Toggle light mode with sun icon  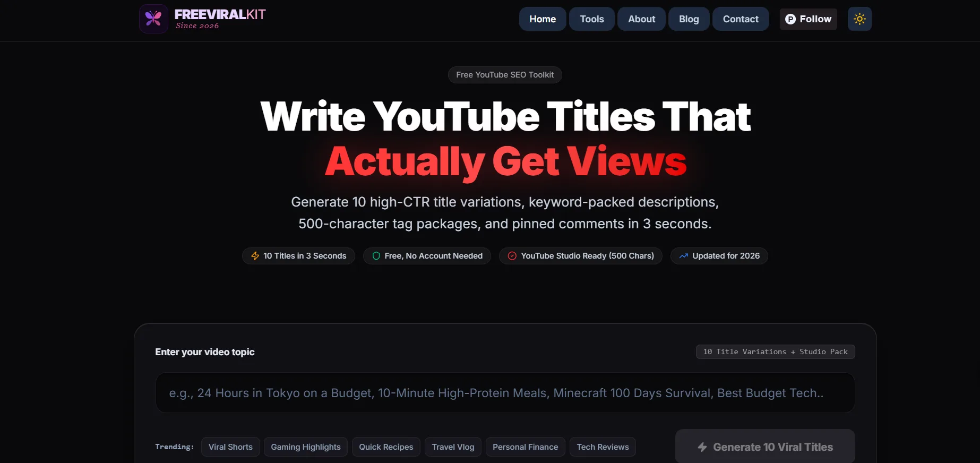(859, 19)
